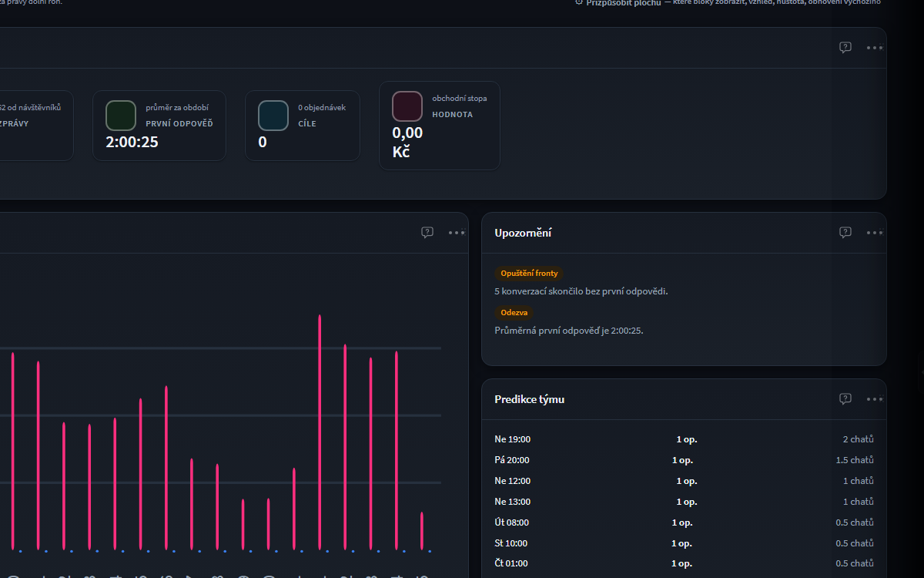
Task: Click the '1.5 chatů' value
Action: pyautogui.click(x=855, y=460)
